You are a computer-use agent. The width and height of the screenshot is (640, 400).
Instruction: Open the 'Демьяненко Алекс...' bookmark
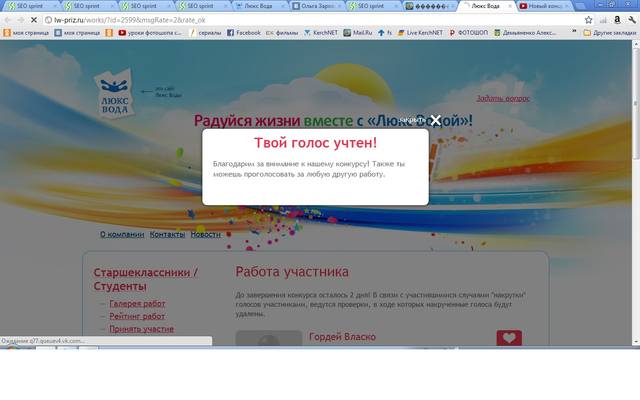pyautogui.click(x=525, y=33)
